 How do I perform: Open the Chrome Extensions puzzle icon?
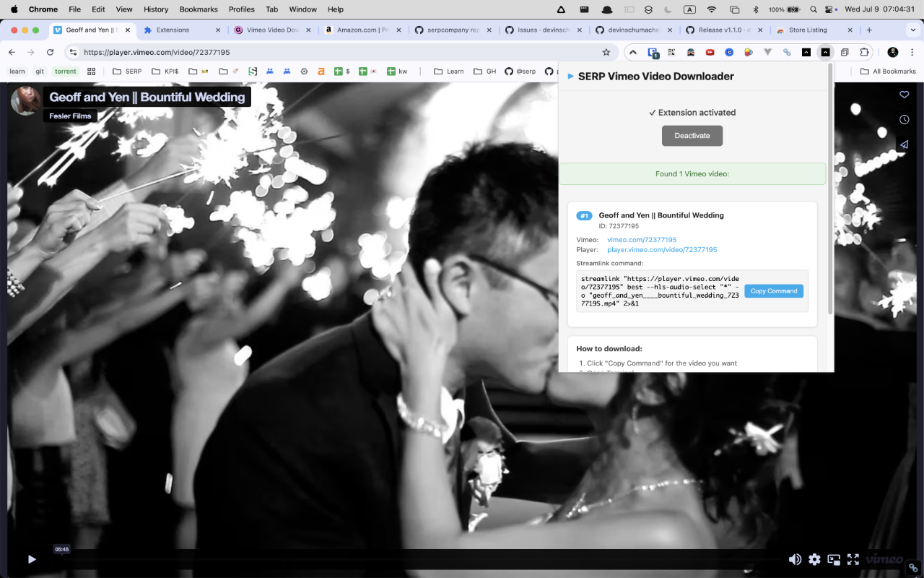coord(864,52)
